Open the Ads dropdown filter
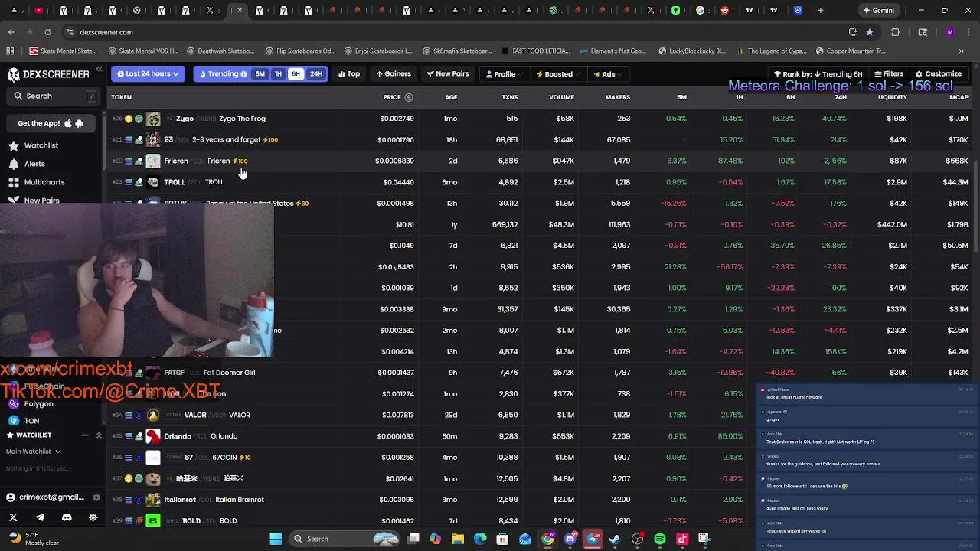This screenshot has width=980, height=551. [x=608, y=74]
